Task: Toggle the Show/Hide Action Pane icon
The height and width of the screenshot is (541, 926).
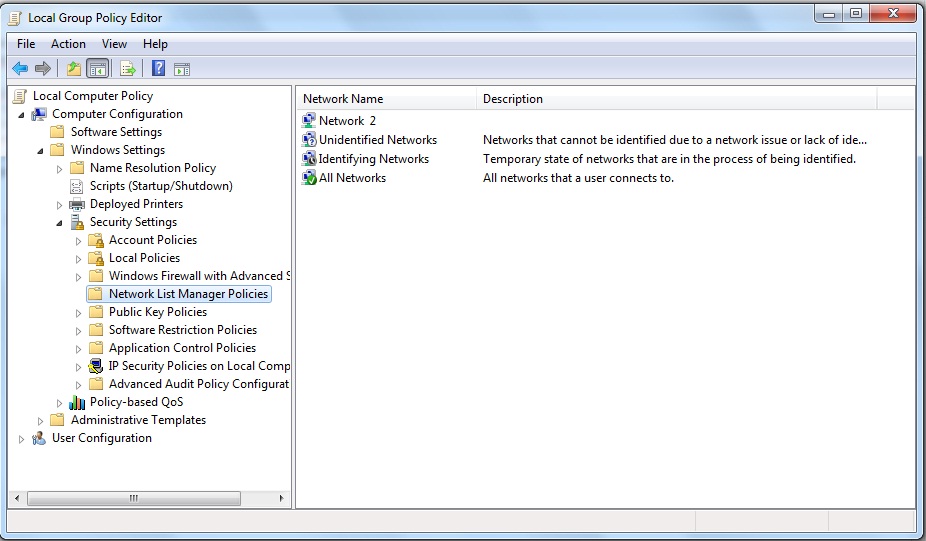Action: click(x=182, y=69)
